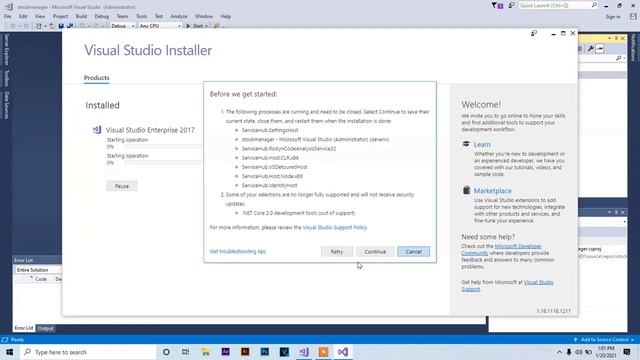The image size is (640, 360).
Task: Switch to the Output tab
Action: (x=45, y=328)
